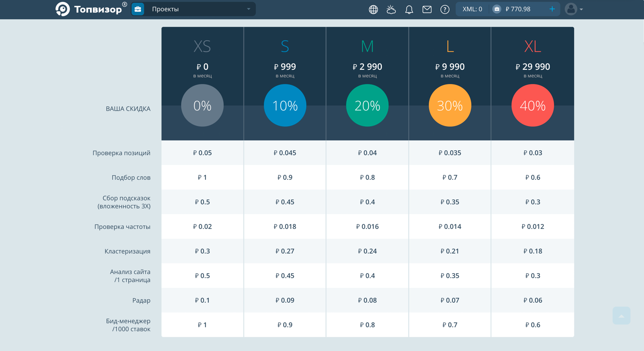Select the M plan header
This screenshot has width=644, height=351.
367,46
